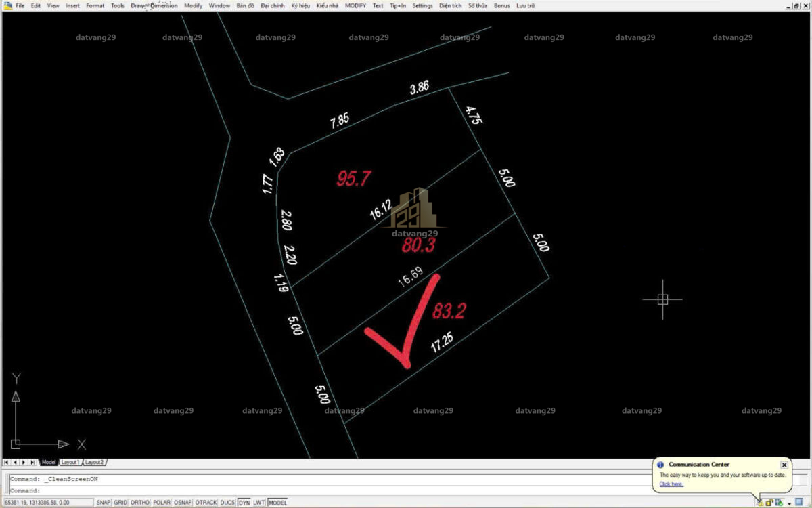Open the Dimension menu
This screenshot has height=508, width=812.
(164, 5)
